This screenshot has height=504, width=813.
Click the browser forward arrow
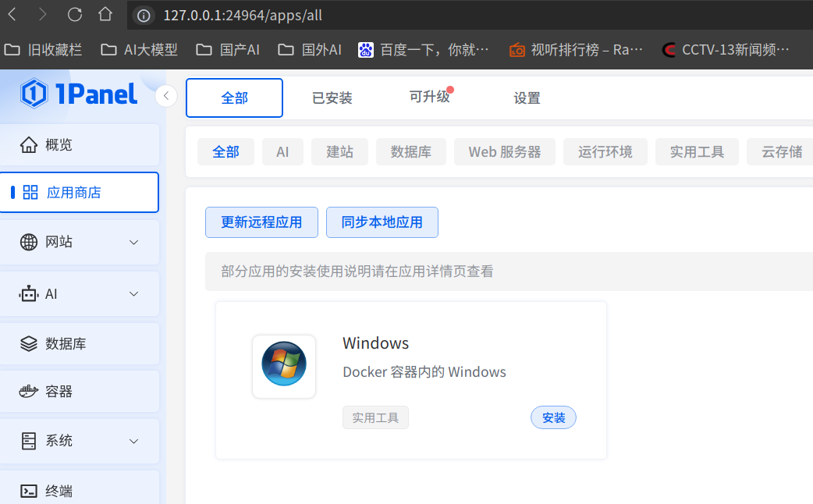coord(42,15)
